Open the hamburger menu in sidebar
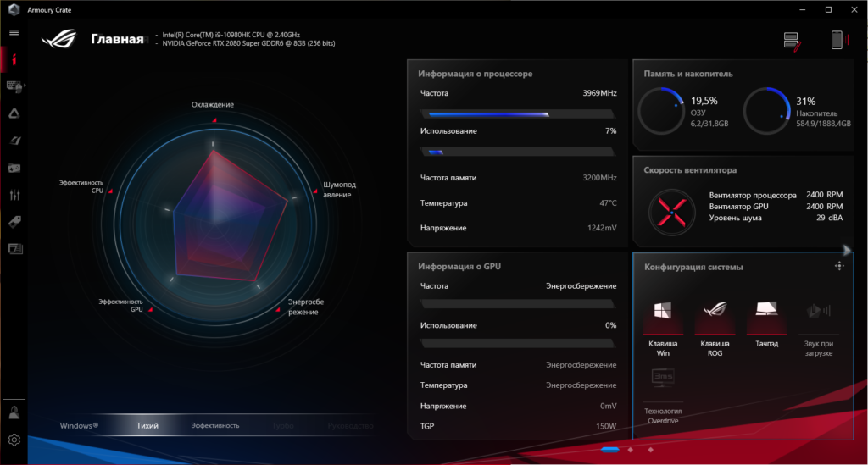Image resolution: width=868 pixels, height=465 pixels. coord(14,32)
